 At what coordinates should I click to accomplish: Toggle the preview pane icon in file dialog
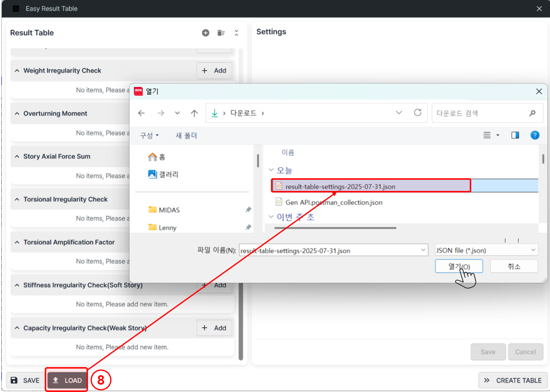515,135
